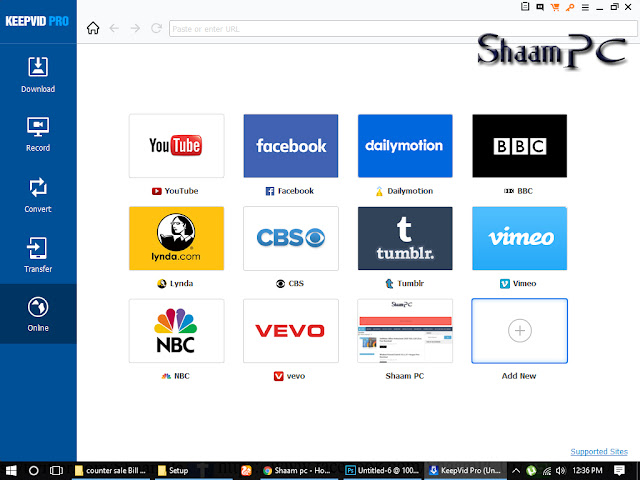Open the Convert section in sidebar
Image resolution: width=640 pixels, height=480 pixels.
(x=38, y=195)
